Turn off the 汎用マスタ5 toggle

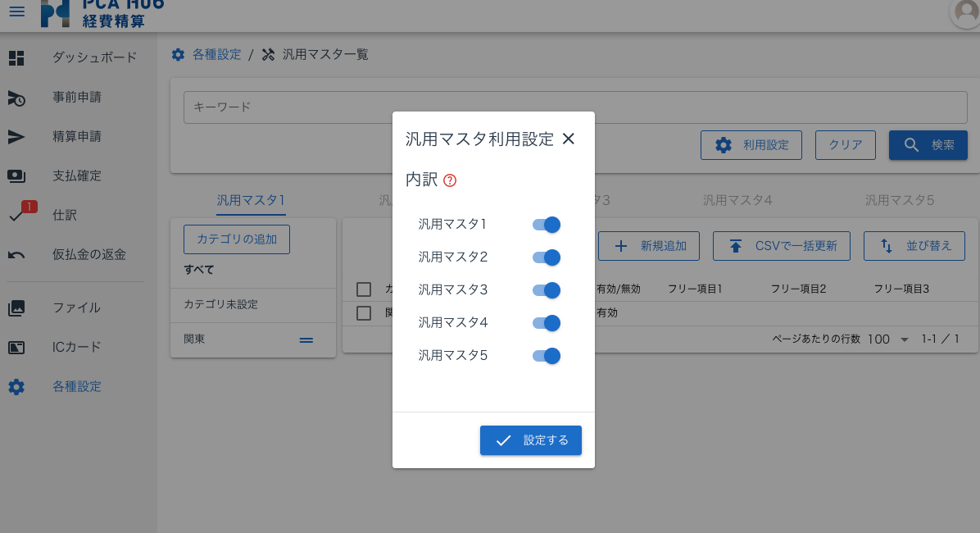545,355
